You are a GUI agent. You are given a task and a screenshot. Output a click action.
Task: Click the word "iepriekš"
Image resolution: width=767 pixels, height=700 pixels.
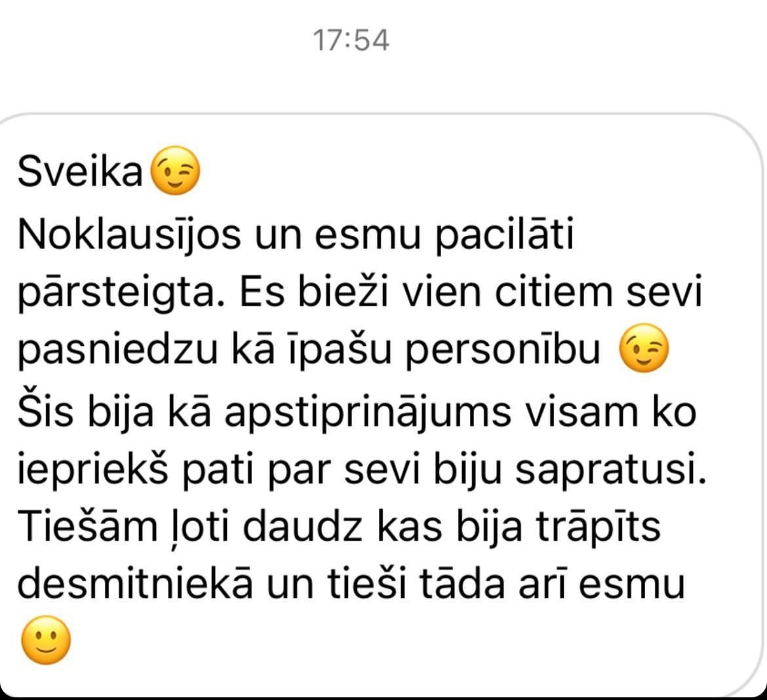(x=93, y=469)
